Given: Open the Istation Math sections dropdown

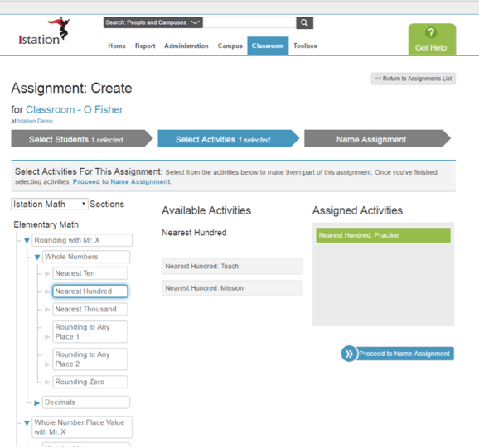Looking at the screenshot, I should pos(50,205).
